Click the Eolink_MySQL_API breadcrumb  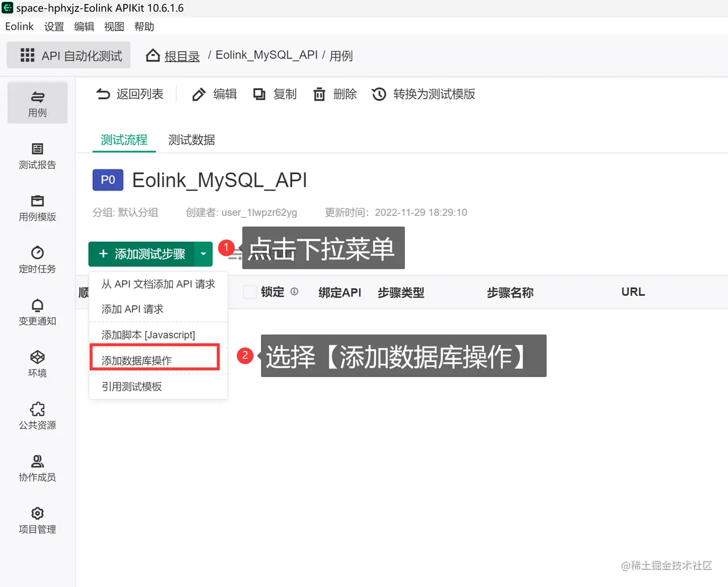coord(267,55)
